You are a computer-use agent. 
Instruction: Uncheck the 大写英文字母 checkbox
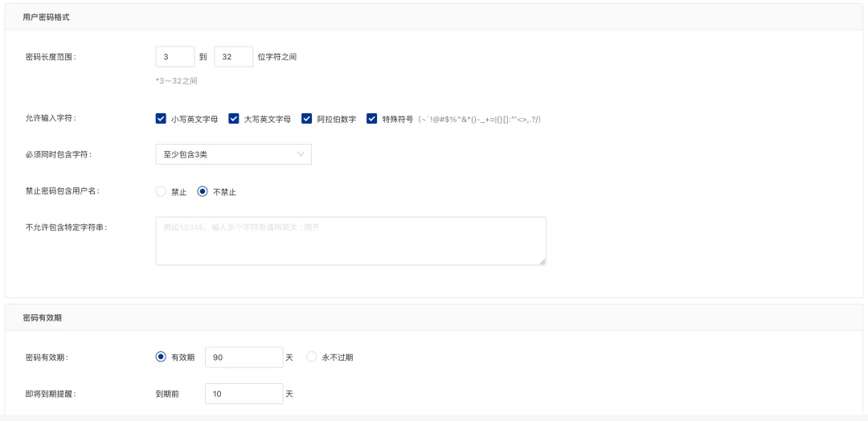234,118
